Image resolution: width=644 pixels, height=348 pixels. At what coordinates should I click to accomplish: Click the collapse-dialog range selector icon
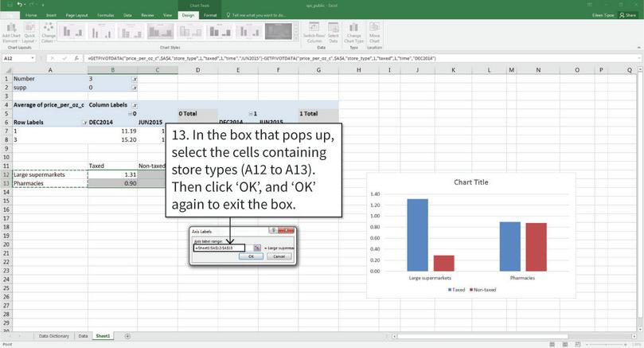(256, 248)
